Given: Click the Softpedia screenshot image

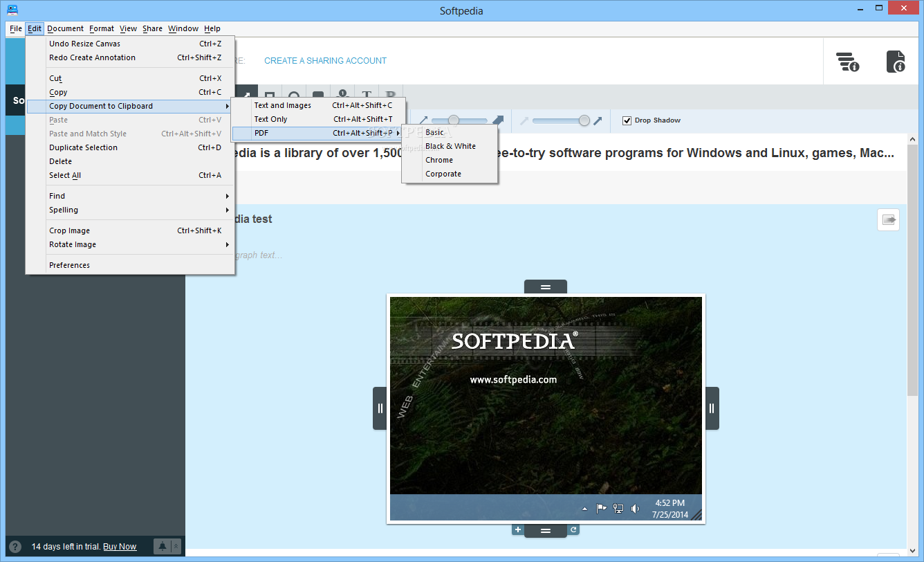Looking at the screenshot, I should (546, 408).
